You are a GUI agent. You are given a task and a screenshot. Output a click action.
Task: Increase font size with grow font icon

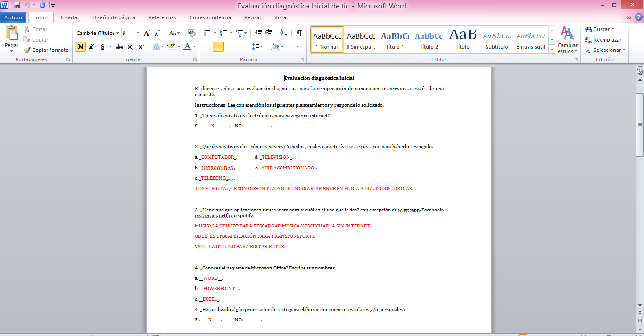(x=147, y=33)
